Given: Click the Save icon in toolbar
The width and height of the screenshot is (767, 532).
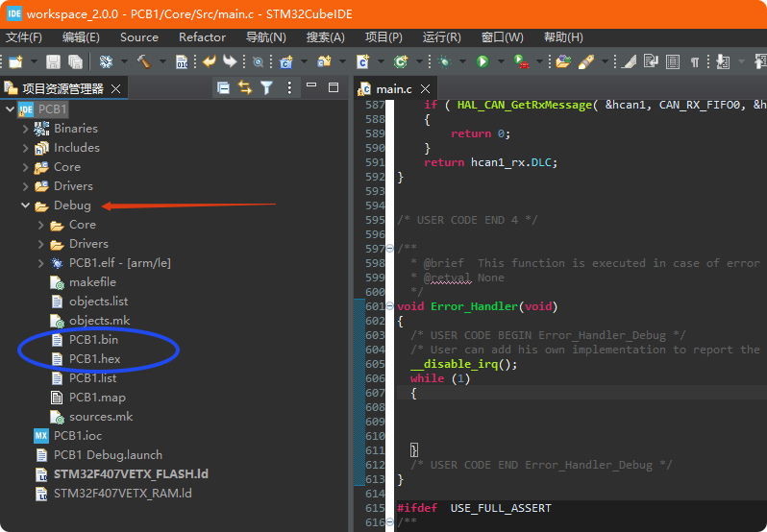Looking at the screenshot, I should click(53, 61).
